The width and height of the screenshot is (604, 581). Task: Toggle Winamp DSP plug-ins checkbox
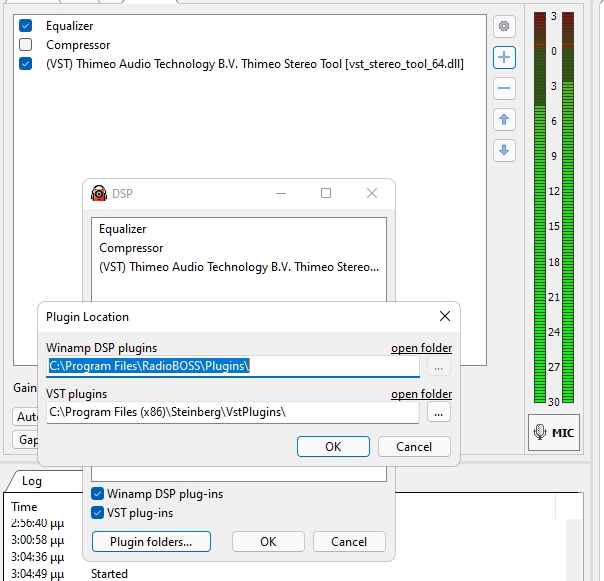(97, 494)
